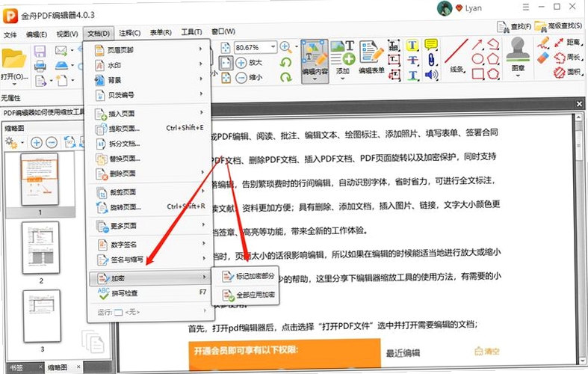
Task: Open the 注释(C) menu
Action: coord(130,33)
